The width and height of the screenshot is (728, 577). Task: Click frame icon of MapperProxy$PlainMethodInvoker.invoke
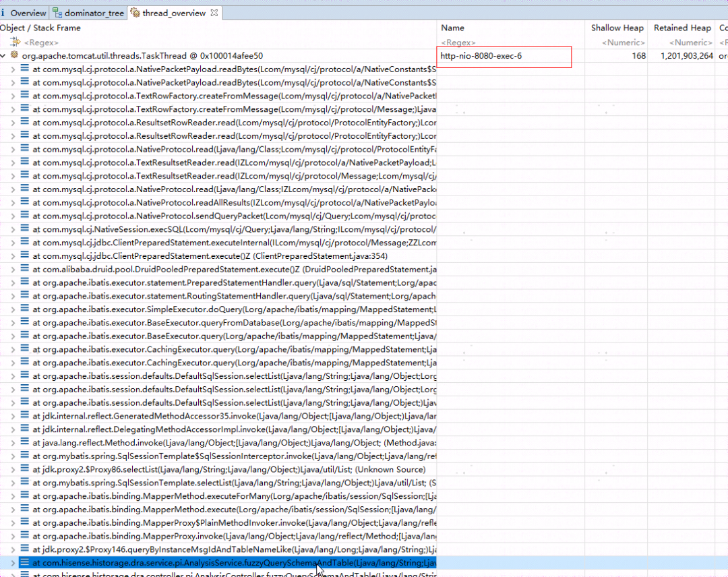coord(25,522)
